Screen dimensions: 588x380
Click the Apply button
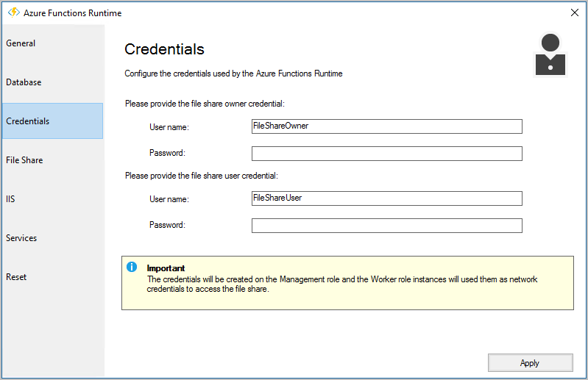(531, 363)
